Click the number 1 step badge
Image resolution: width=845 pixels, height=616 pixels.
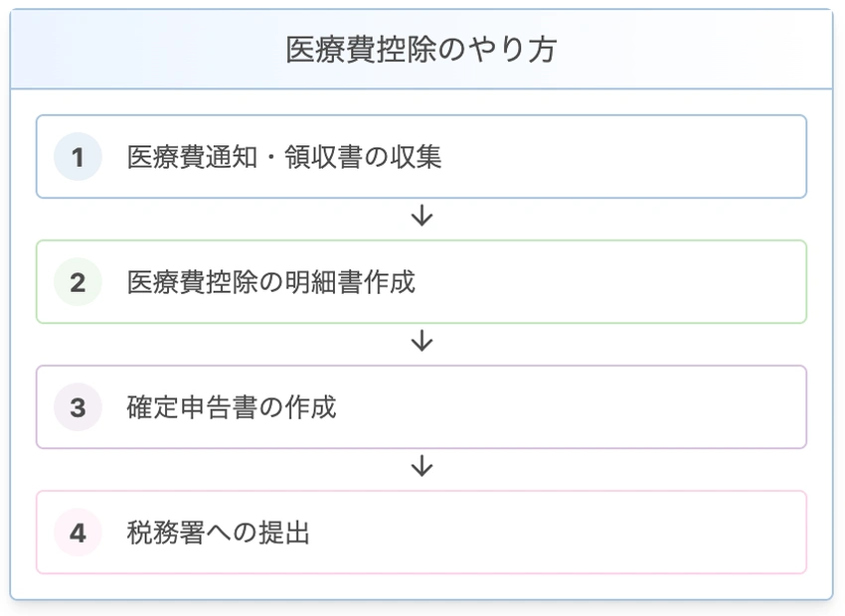(x=78, y=157)
